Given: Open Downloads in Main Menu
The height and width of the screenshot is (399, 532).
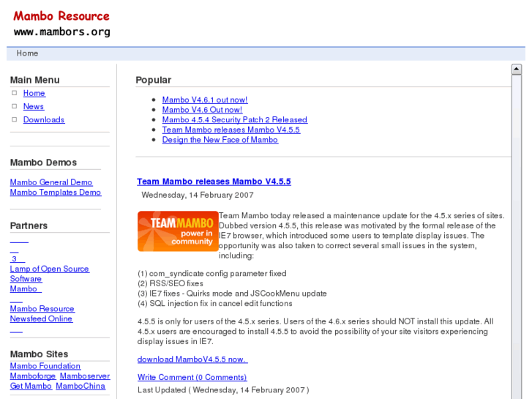Looking at the screenshot, I should click(x=44, y=119).
